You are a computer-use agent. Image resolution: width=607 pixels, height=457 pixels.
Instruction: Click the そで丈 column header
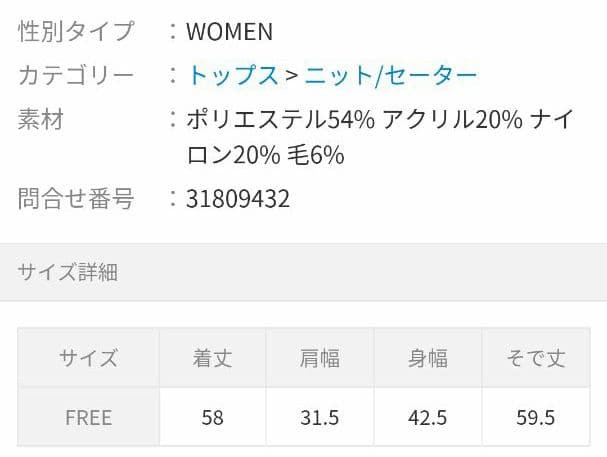pos(536,358)
